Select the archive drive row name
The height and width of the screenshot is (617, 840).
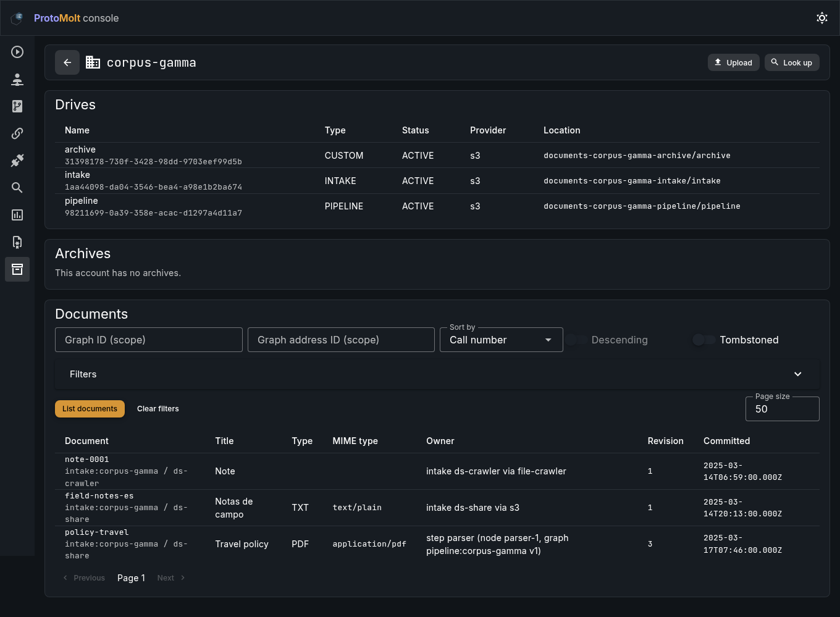click(x=80, y=149)
